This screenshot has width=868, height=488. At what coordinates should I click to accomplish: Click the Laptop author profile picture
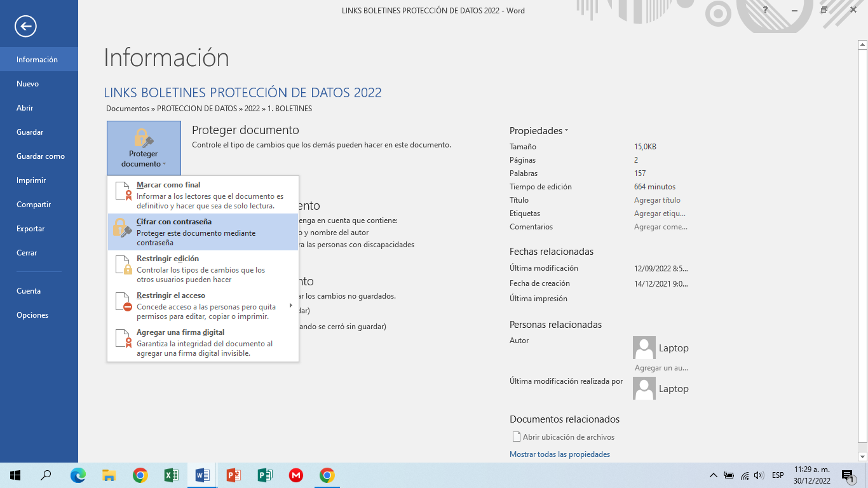coord(644,347)
